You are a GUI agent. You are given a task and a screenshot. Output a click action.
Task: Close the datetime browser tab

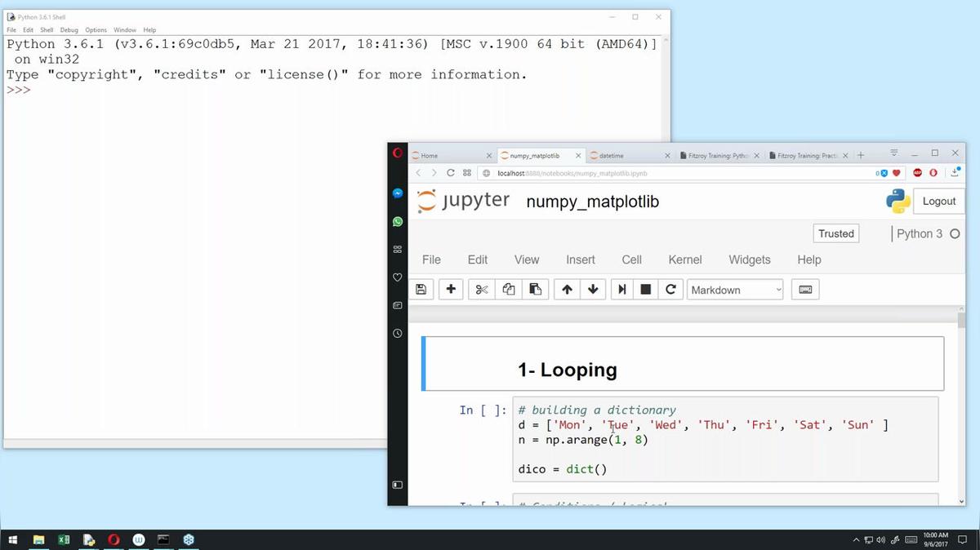click(667, 155)
